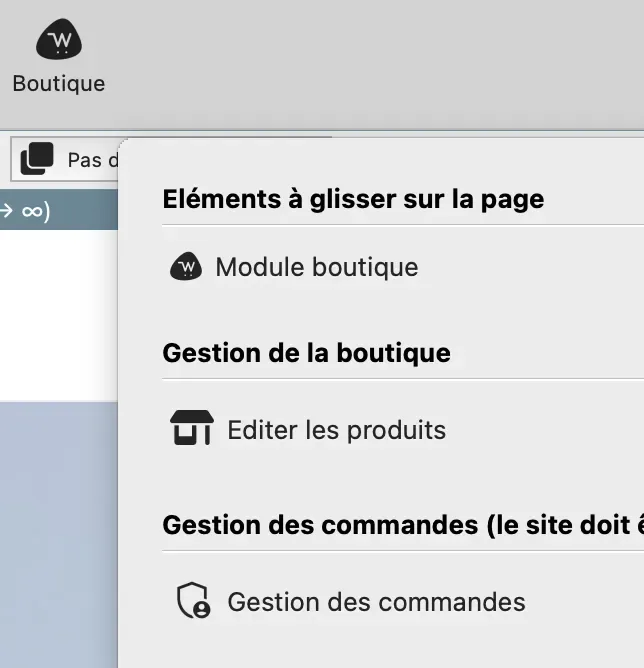Open 'Editer les produits' text entry

pyautogui.click(x=336, y=431)
